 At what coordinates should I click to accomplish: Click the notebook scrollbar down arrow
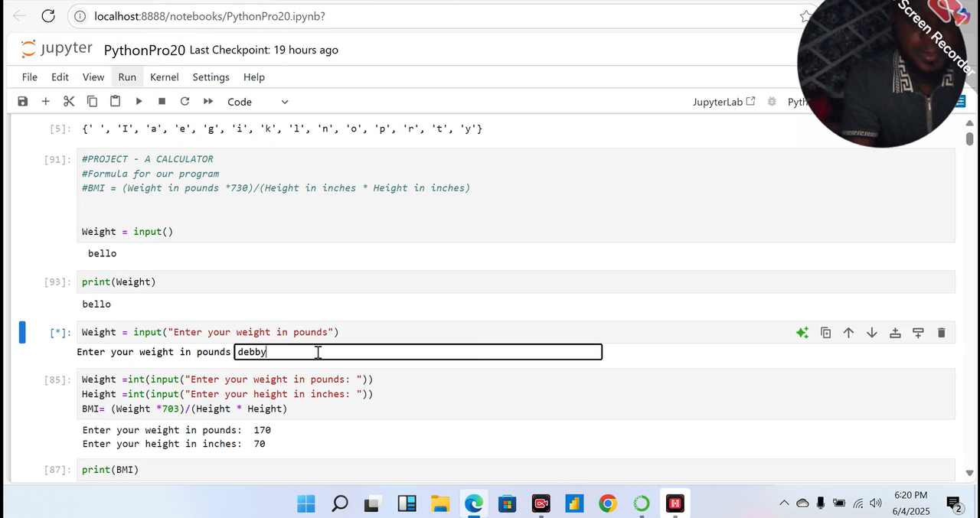click(x=969, y=473)
